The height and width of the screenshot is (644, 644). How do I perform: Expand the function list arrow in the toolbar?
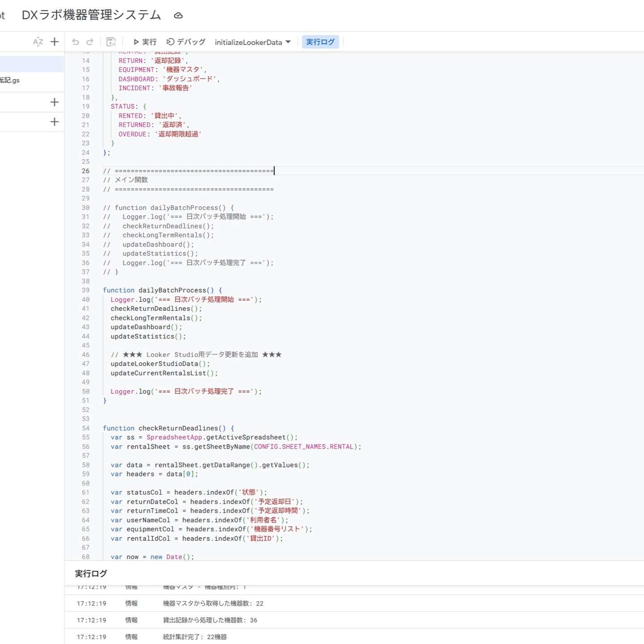point(288,42)
